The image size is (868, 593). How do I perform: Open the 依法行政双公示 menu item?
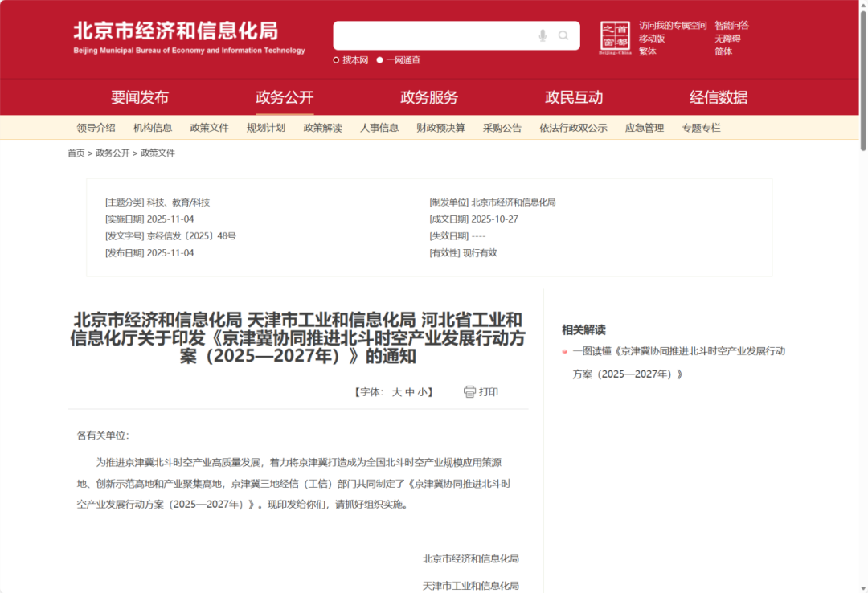point(572,127)
